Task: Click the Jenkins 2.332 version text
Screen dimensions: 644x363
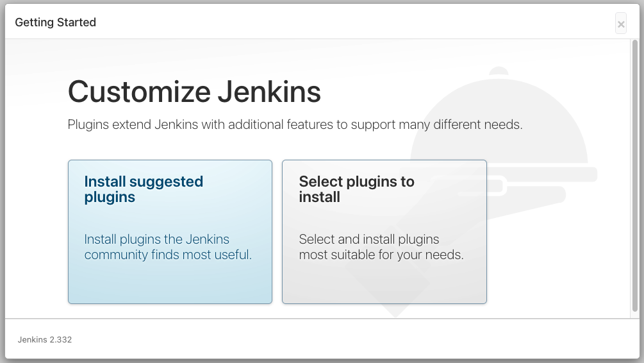Action: pyautogui.click(x=45, y=339)
